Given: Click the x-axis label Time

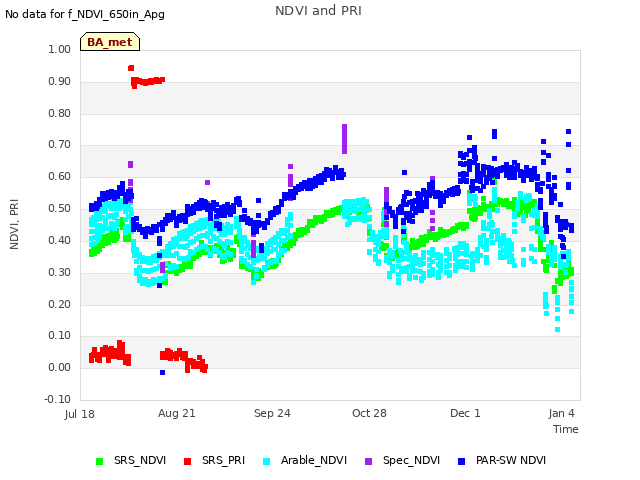Looking at the screenshot, I should (x=566, y=429).
